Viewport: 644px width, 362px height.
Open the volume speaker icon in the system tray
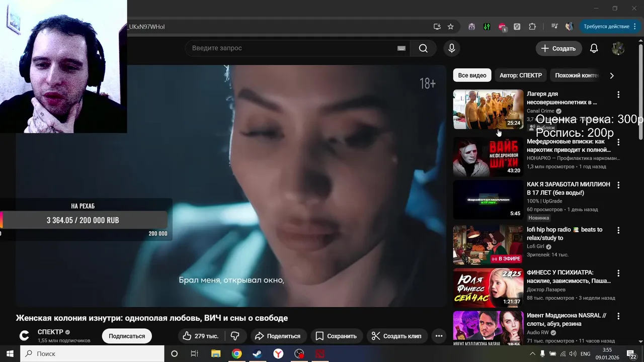[x=573, y=354]
